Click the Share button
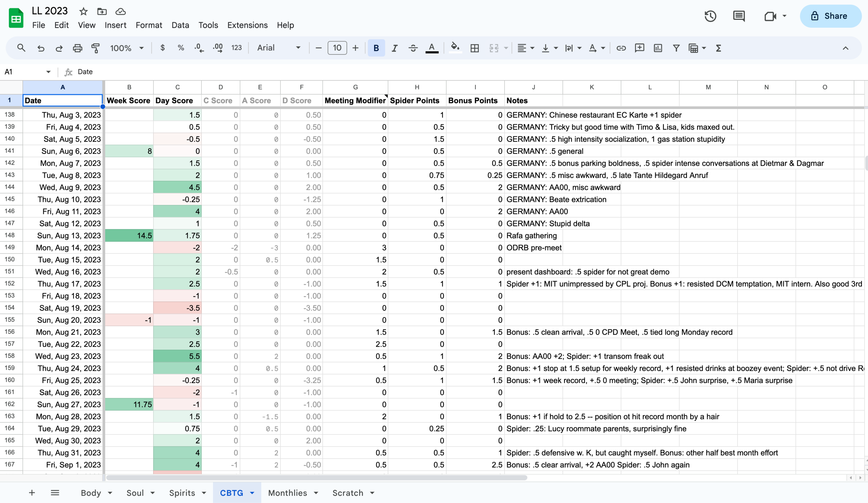 pyautogui.click(x=830, y=16)
